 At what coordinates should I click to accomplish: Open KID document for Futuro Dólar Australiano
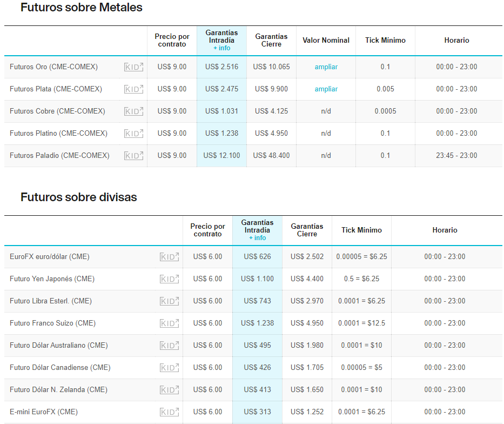pyautogui.click(x=169, y=346)
